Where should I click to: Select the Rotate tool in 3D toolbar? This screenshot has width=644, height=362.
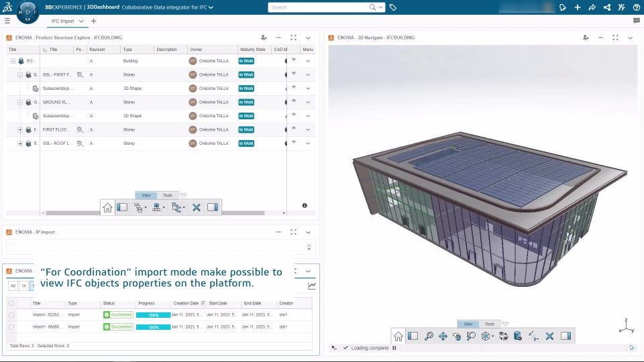457,336
